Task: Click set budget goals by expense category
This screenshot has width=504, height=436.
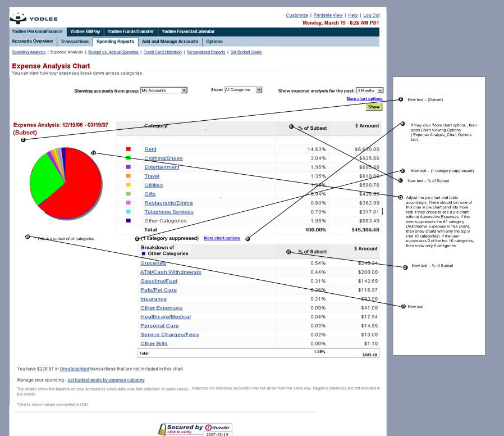Action: tap(106, 380)
